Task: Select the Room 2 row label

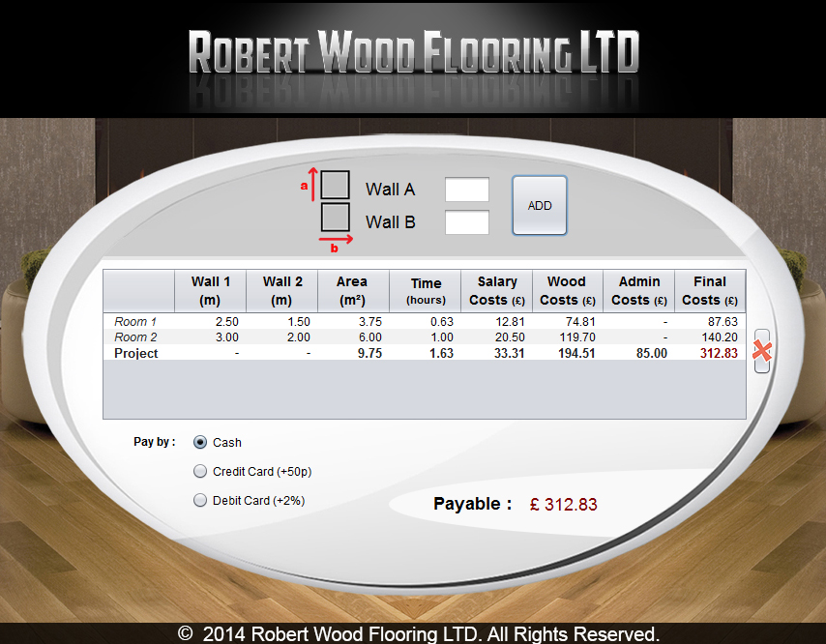Action: pos(135,337)
